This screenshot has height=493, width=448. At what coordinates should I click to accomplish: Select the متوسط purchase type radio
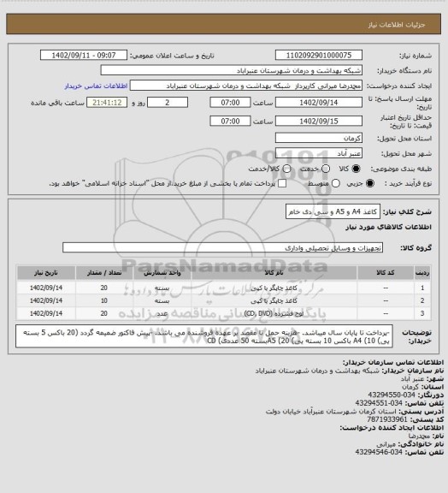click(336, 183)
